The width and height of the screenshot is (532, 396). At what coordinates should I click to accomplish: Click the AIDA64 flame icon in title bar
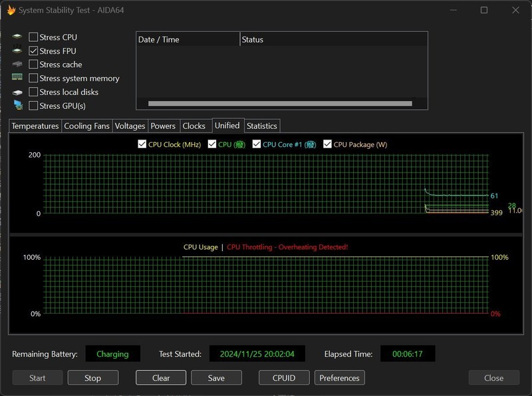coord(11,10)
